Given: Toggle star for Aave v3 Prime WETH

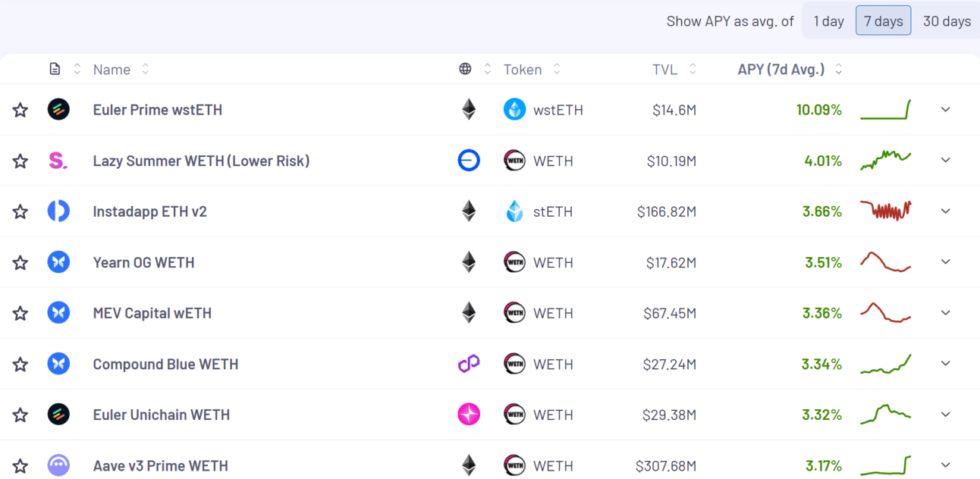Looking at the screenshot, I should click(x=20, y=465).
